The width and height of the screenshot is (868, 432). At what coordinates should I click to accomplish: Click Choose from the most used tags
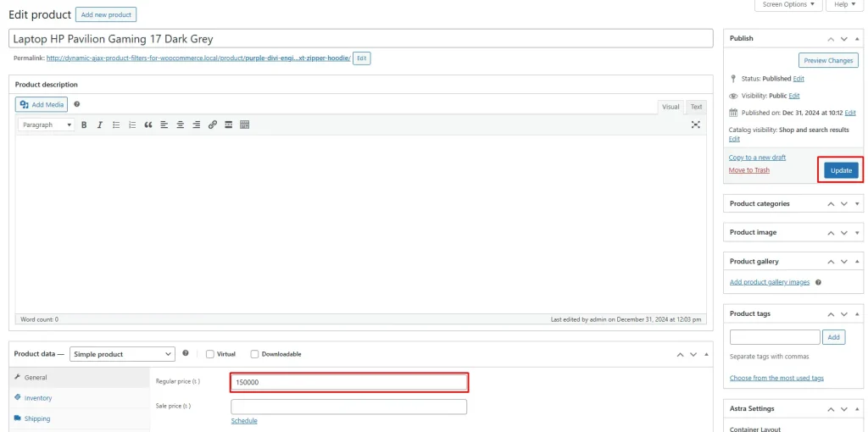tap(776, 378)
